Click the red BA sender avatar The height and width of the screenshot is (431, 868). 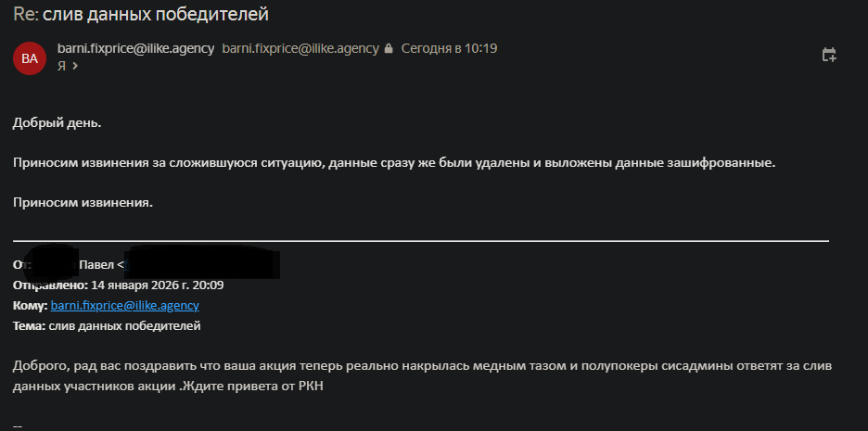click(30, 58)
